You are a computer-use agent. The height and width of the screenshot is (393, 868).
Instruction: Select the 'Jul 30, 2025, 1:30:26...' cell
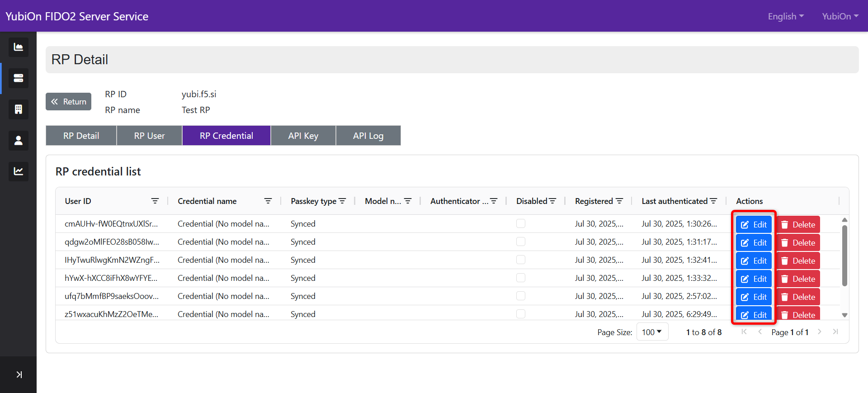click(x=679, y=224)
